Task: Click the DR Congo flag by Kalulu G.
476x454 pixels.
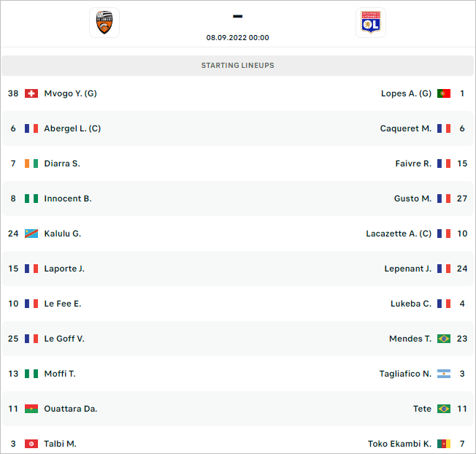Action: tap(31, 234)
